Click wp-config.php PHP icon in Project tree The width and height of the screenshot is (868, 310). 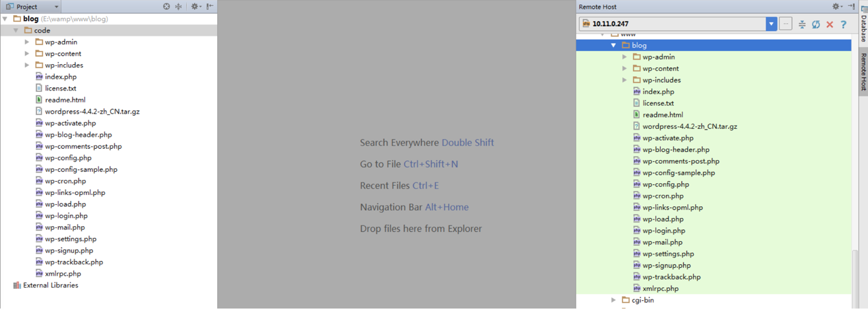(39, 158)
